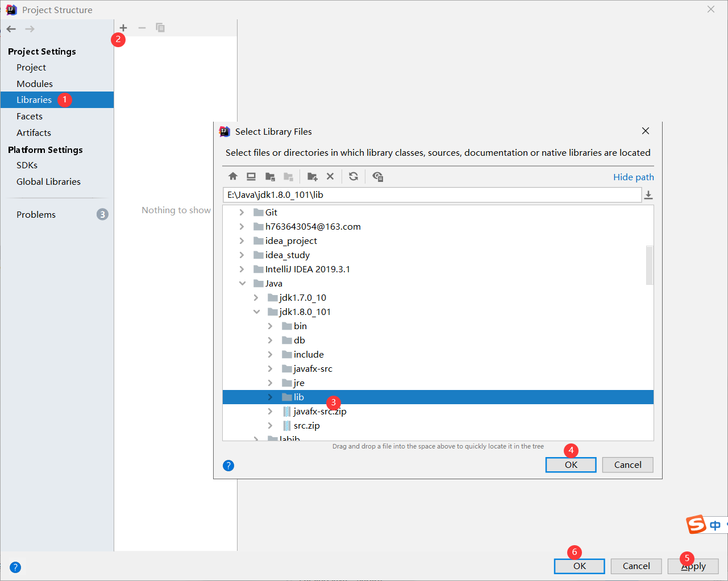The height and width of the screenshot is (581, 728).
Task: Jump to the Project directory icon
Action: (270, 176)
